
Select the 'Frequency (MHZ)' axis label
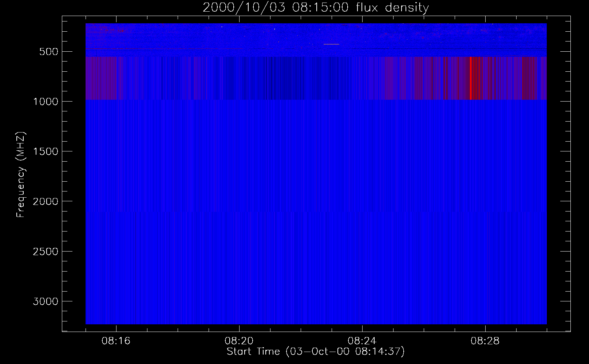[x=21, y=175]
